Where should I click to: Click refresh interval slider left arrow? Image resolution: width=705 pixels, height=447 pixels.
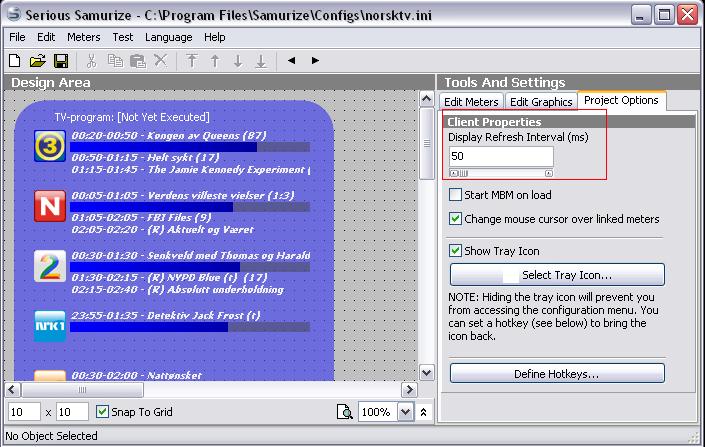pyautogui.click(x=453, y=173)
